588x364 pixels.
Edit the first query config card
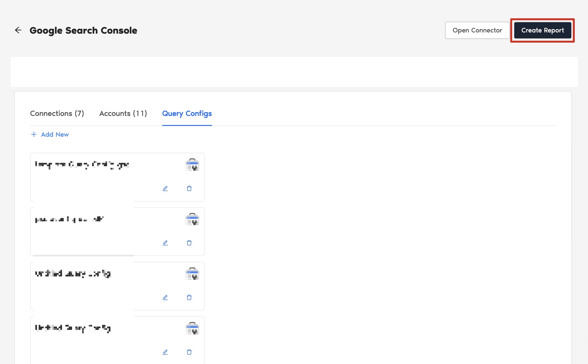pos(165,188)
